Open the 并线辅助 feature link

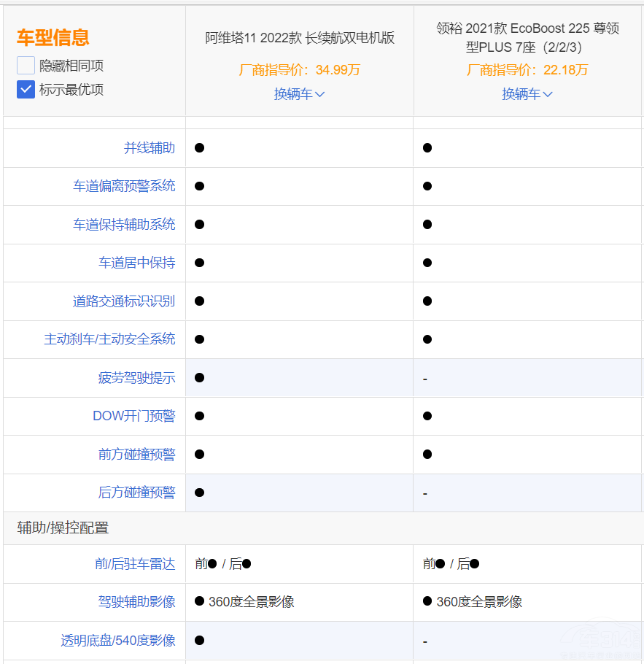[151, 147]
